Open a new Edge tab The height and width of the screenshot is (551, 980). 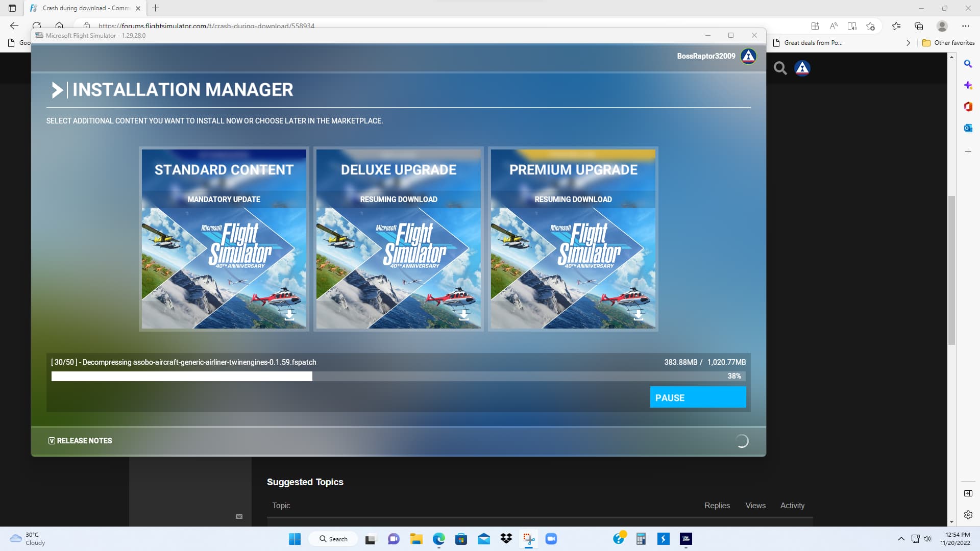coord(156,8)
